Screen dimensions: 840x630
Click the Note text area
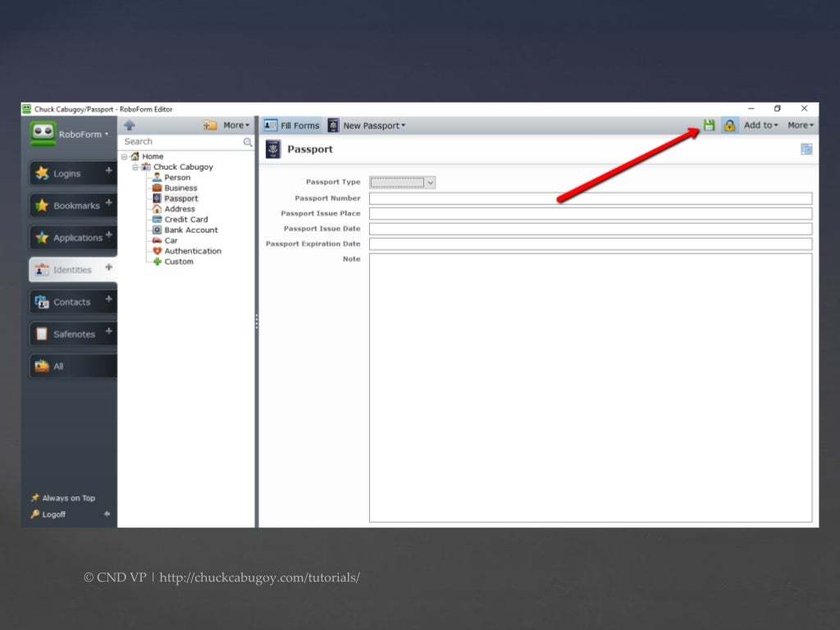click(591, 388)
